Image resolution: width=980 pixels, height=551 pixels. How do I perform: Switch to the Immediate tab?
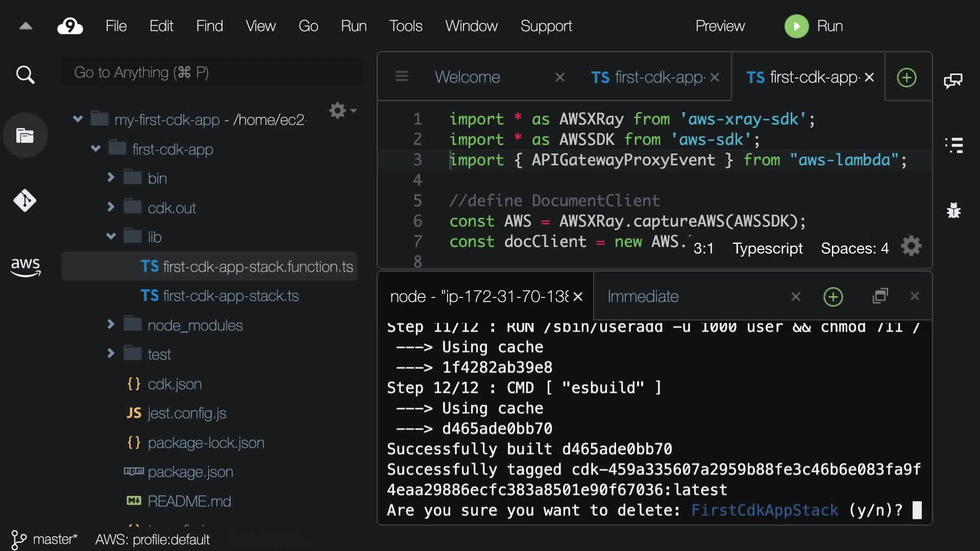643,296
